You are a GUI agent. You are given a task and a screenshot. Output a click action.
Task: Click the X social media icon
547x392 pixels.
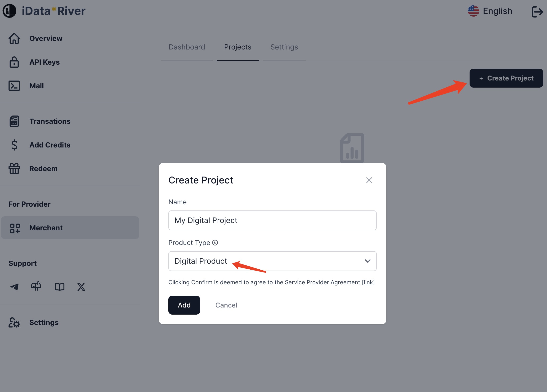tap(81, 286)
